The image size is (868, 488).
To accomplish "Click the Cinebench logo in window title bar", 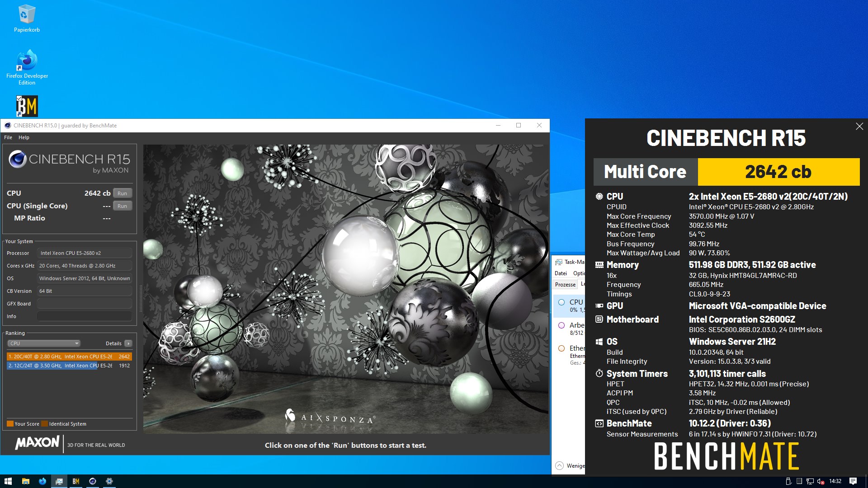I will (8, 126).
